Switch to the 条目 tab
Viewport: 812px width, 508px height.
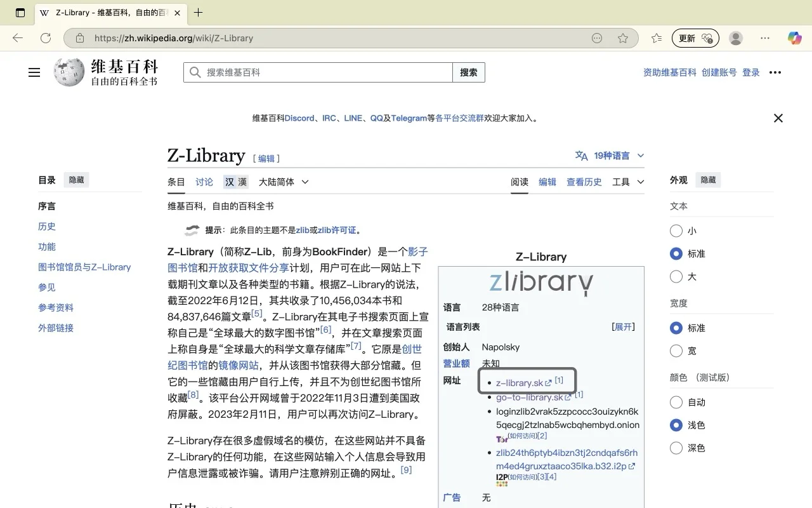[176, 182]
